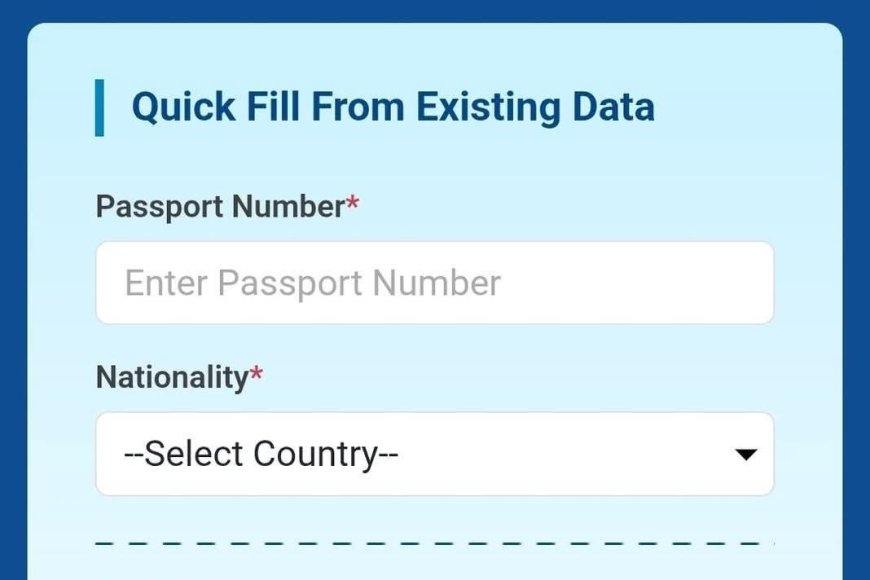Image resolution: width=870 pixels, height=580 pixels.
Task: Click the dark blue background above the card
Action: click(434, 10)
